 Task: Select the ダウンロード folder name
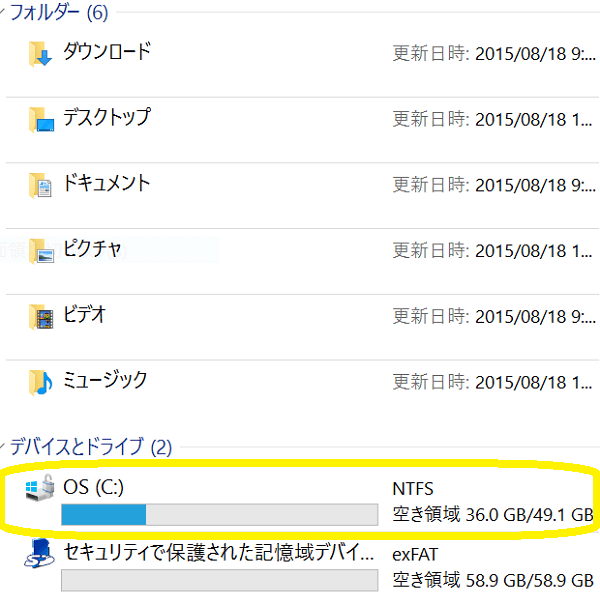pyautogui.click(x=107, y=51)
